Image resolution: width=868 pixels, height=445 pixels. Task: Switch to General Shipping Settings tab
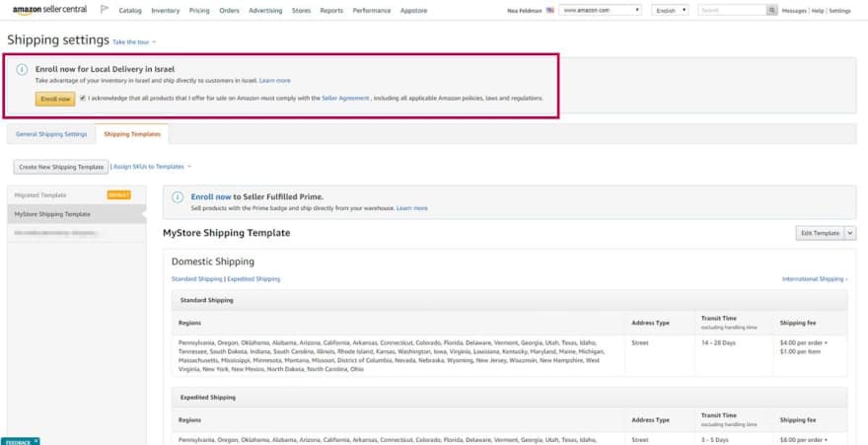pos(51,133)
